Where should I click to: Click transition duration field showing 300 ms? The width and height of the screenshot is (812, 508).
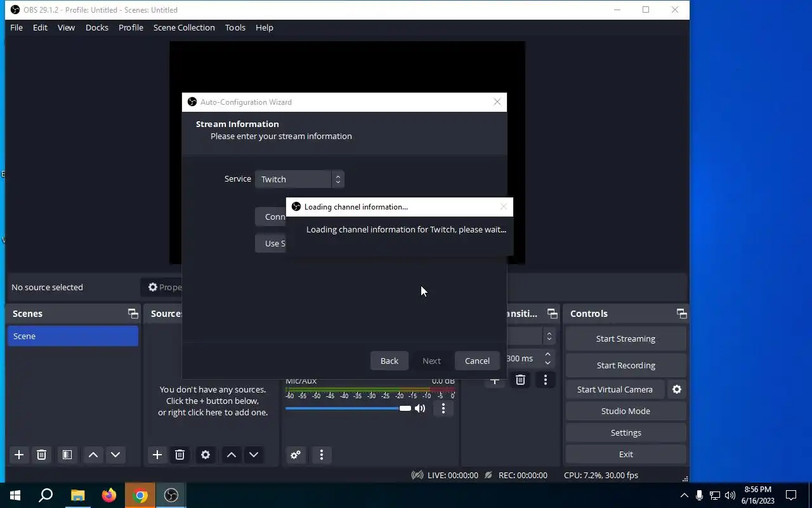pos(523,358)
